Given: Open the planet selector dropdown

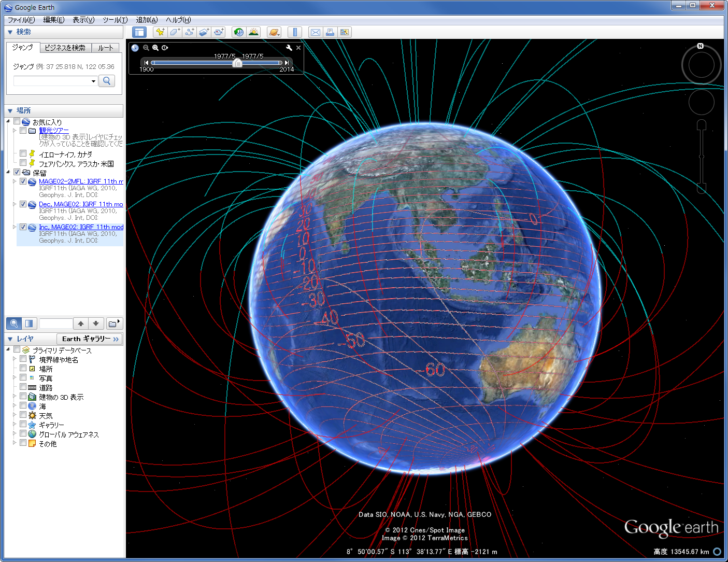Looking at the screenshot, I should pos(274,32).
